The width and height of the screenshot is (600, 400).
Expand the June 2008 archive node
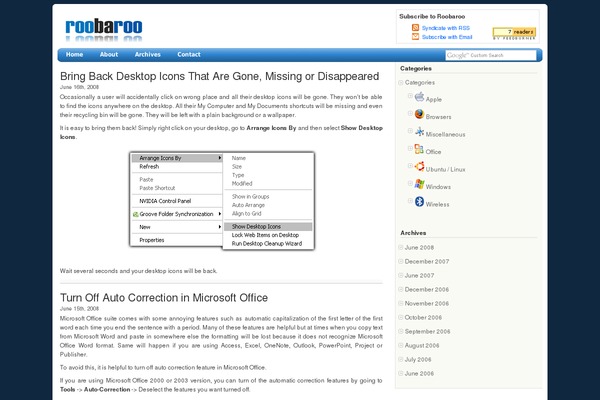pyautogui.click(x=401, y=247)
